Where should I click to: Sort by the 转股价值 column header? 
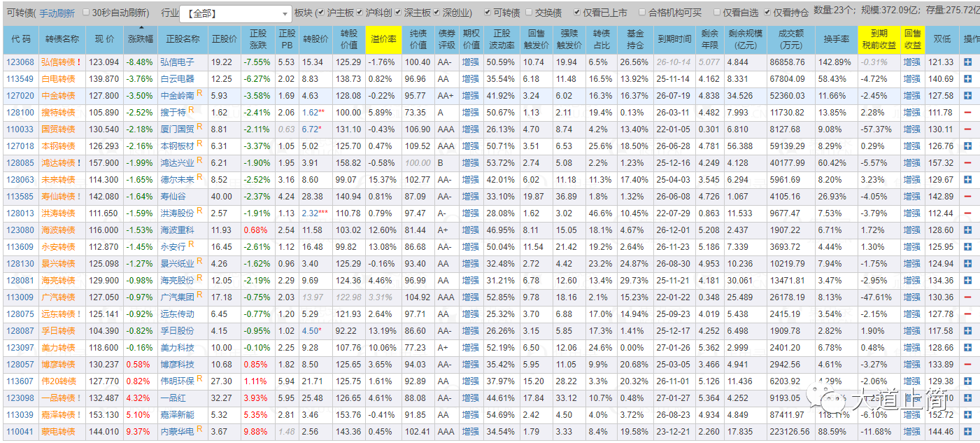348,40
